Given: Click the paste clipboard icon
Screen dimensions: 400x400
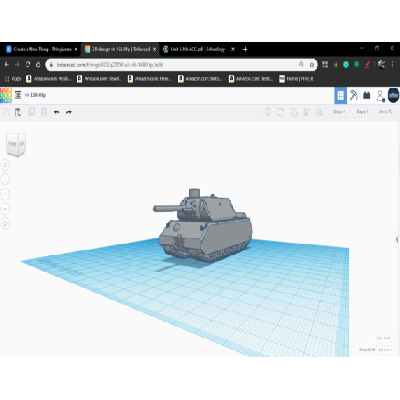Looking at the screenshot, I should tap(18, 112).
